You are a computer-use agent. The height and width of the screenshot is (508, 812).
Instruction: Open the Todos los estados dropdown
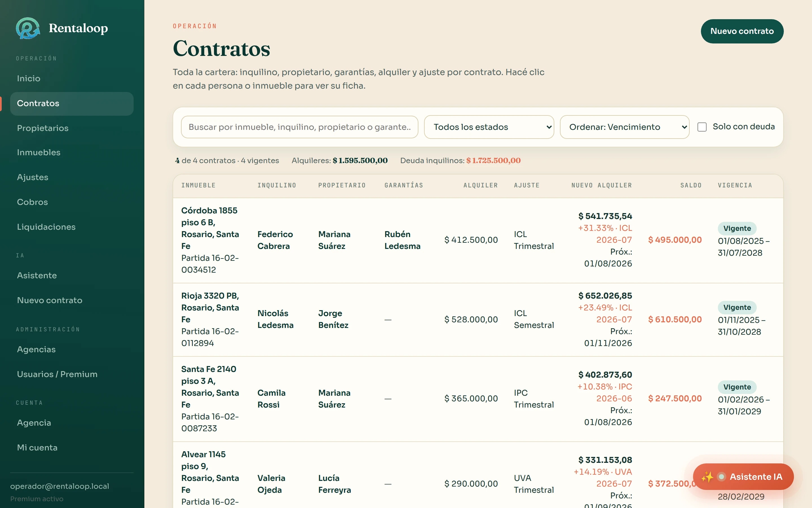coord(489,127)
